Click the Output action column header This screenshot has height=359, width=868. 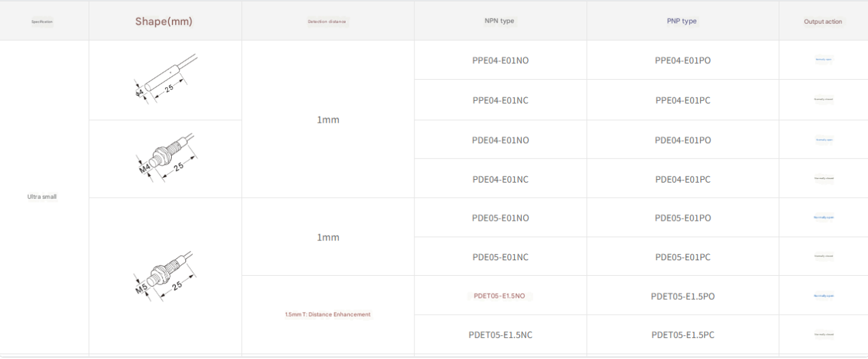point(823,22)
